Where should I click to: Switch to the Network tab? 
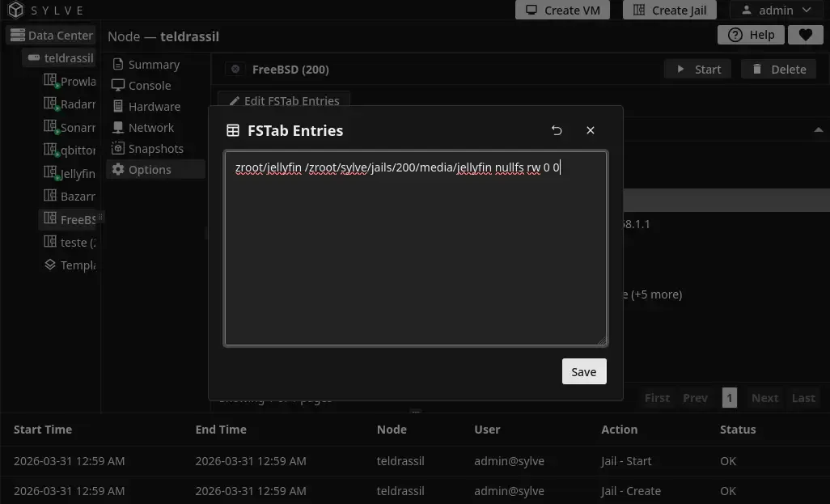(119, 127)
